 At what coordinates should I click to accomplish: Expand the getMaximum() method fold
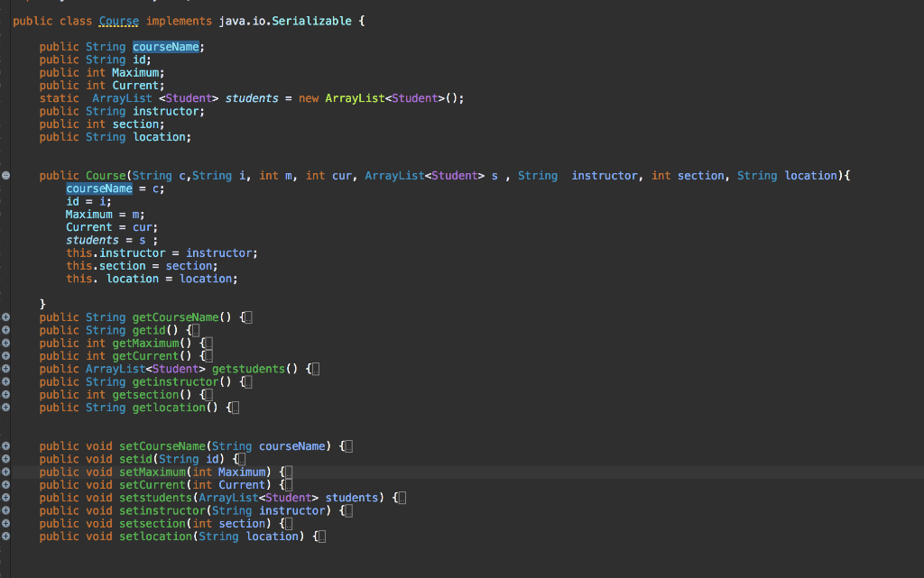(5, 343)
